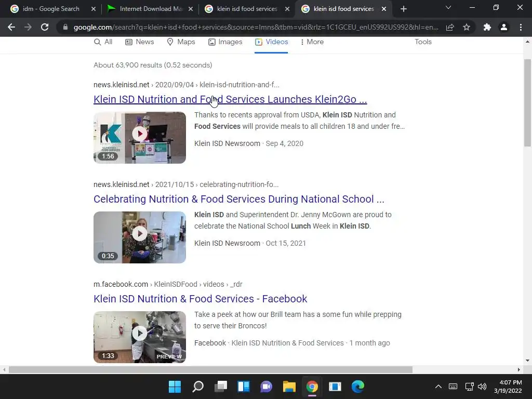This screenshot has width=532, height=399.
Task: Open 'Klein ISD Nutrition & Food Services - Facebook' link
Action: [200, 299]
